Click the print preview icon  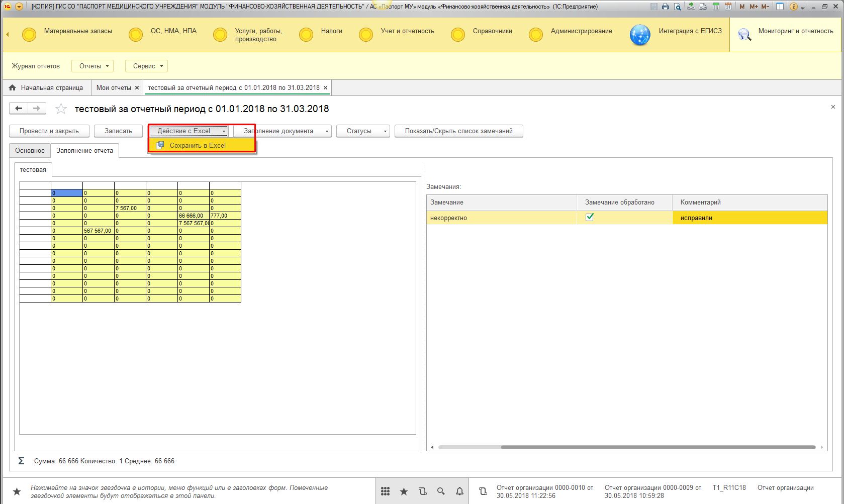[x=678, y=7]
